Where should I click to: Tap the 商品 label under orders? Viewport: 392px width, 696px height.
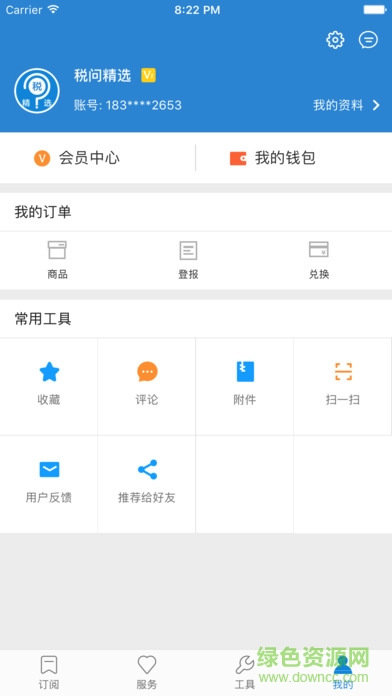coord(57,274)
